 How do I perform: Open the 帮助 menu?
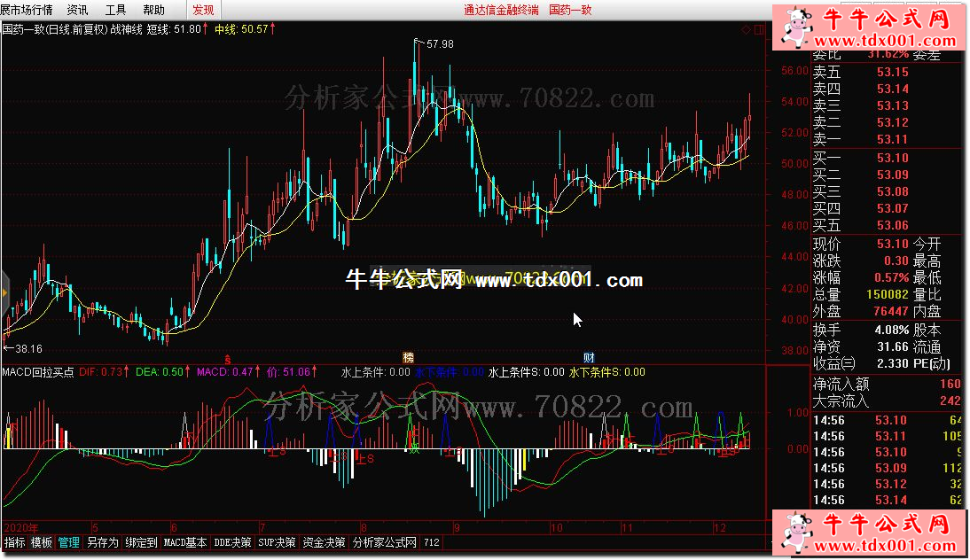tap(154, 10)
